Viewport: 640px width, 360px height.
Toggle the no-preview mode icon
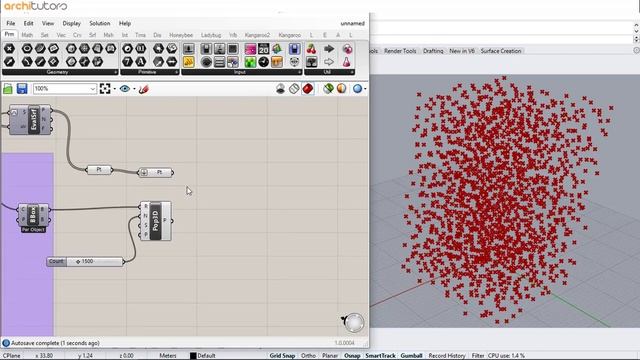tap(280, 89)
